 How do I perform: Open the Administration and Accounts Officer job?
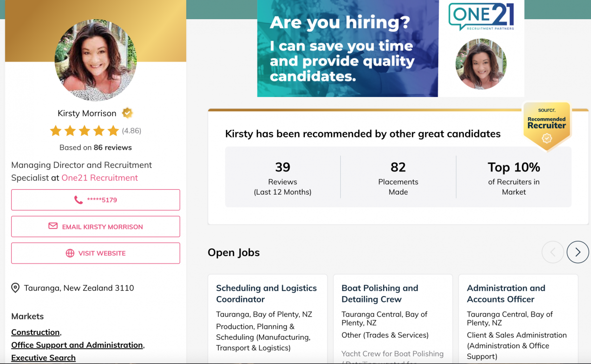click(506, 294)
